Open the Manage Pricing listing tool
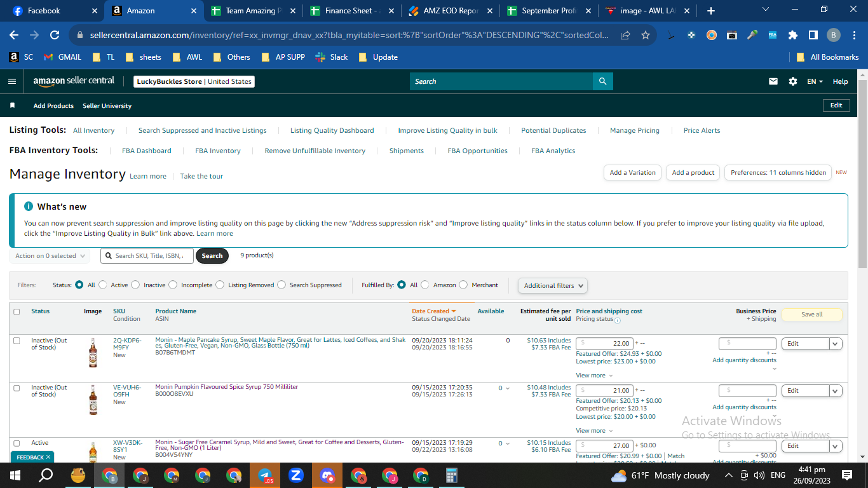The width and height of the screenshot is (868, 488). [635, 130]
